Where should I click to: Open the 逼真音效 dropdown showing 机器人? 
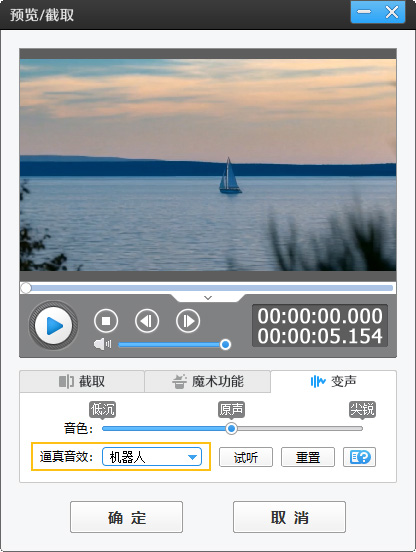(152, 457)
